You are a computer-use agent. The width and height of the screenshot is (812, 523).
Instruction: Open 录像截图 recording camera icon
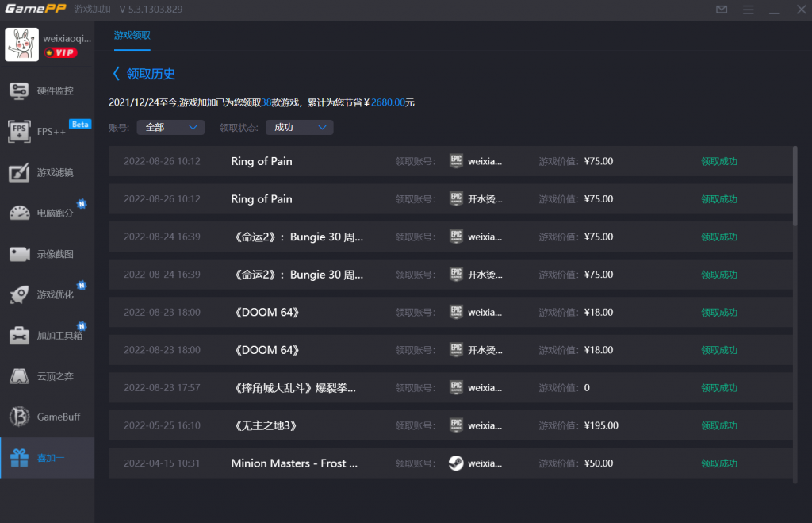(x=19, y=254)
